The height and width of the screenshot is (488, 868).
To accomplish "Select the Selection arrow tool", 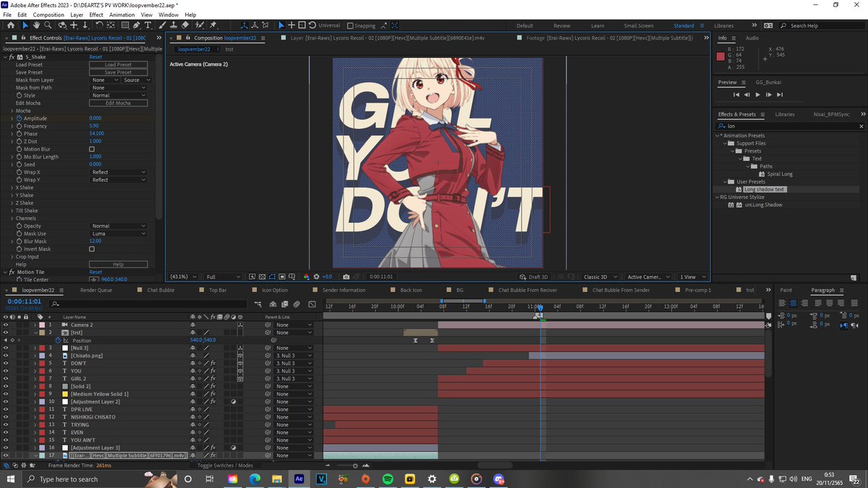I will point(25,25).
